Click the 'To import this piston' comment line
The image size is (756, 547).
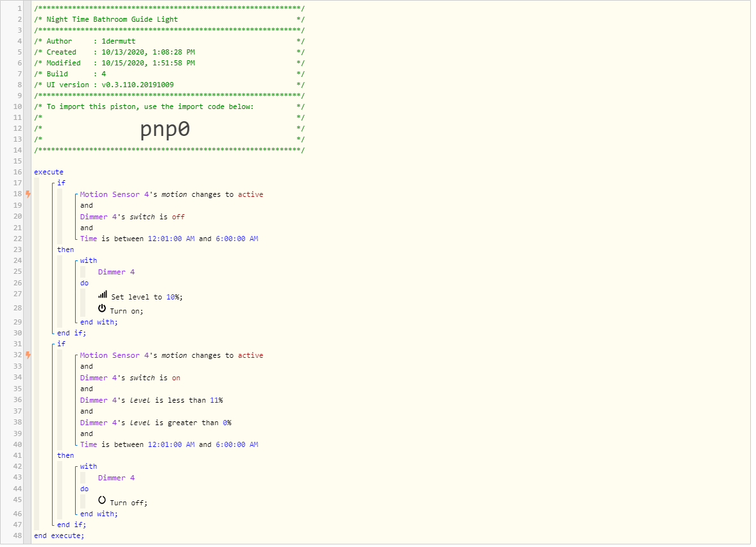point(169,107)
